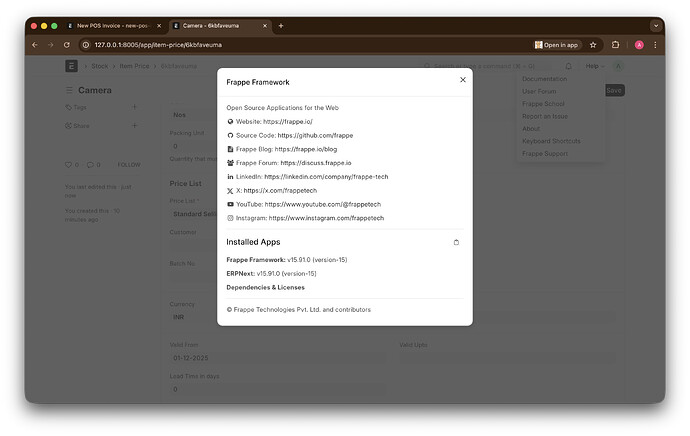Click the YouTube icon in the dialog
This screenshot has height=436, width=690.
(230, 204)
